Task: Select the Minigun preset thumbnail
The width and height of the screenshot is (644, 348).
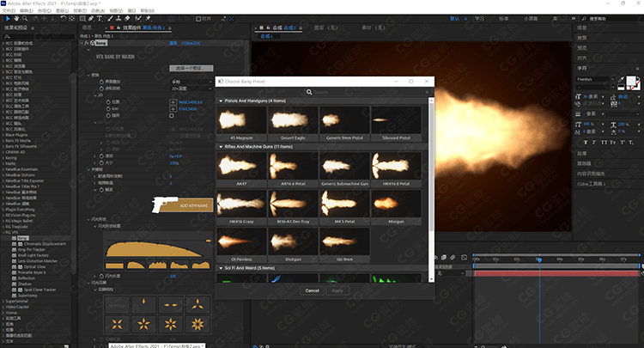Action: coord(396,207)
